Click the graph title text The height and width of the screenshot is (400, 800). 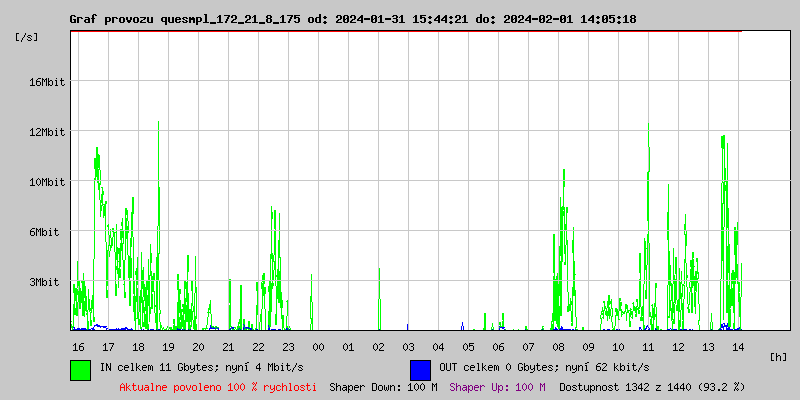coord(352,19)
